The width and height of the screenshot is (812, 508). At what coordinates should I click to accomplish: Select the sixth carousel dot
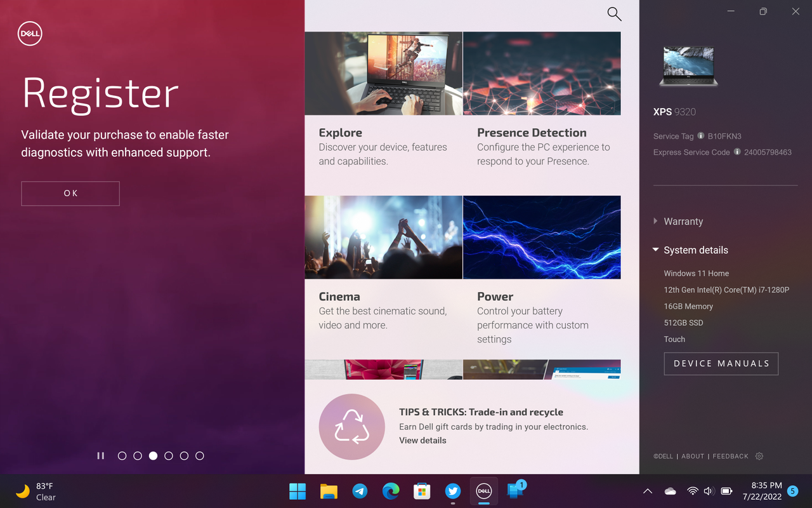click(200, 456)
